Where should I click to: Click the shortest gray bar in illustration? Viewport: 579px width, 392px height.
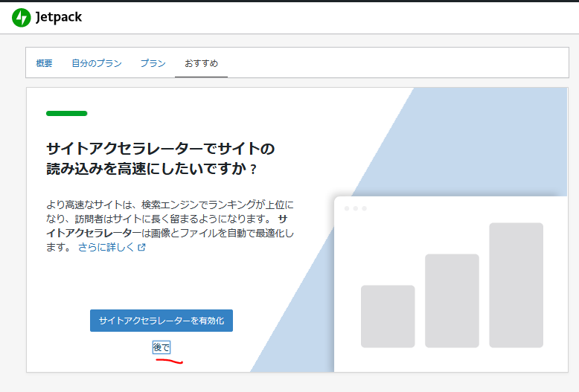(388, 316)
